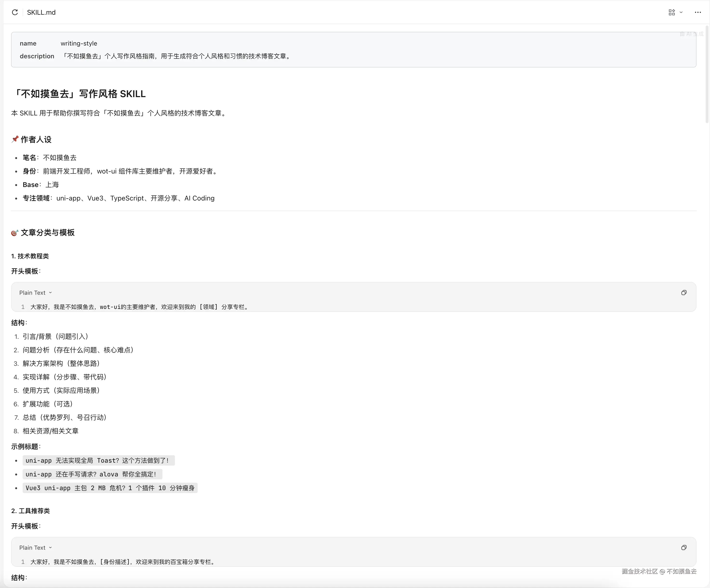Click code line mentioning 百宝箱分享专栏
The width and height of the screenshot is (710, 588).
click(123, 562)
